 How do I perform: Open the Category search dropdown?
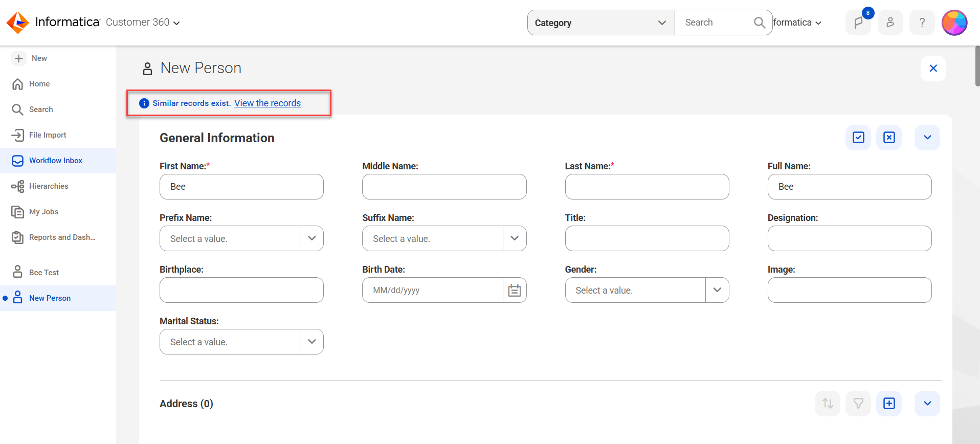pyautogui.click(x=601, y=23)
